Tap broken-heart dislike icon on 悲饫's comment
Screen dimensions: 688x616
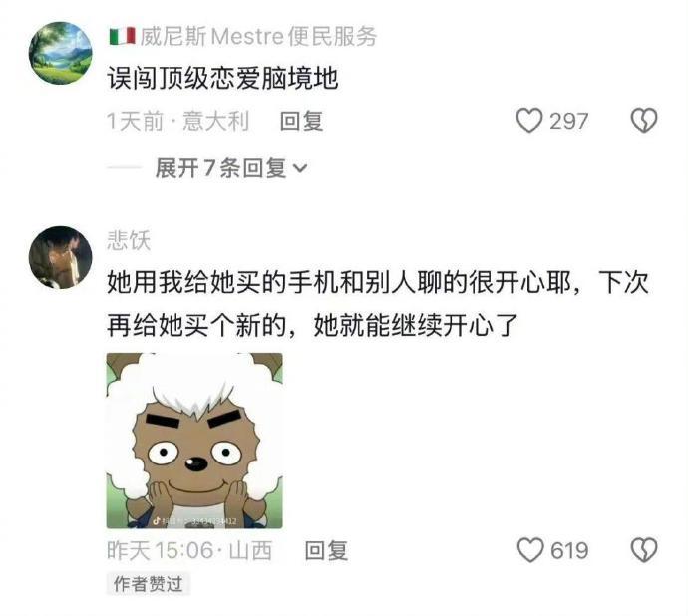pos(644,550)
